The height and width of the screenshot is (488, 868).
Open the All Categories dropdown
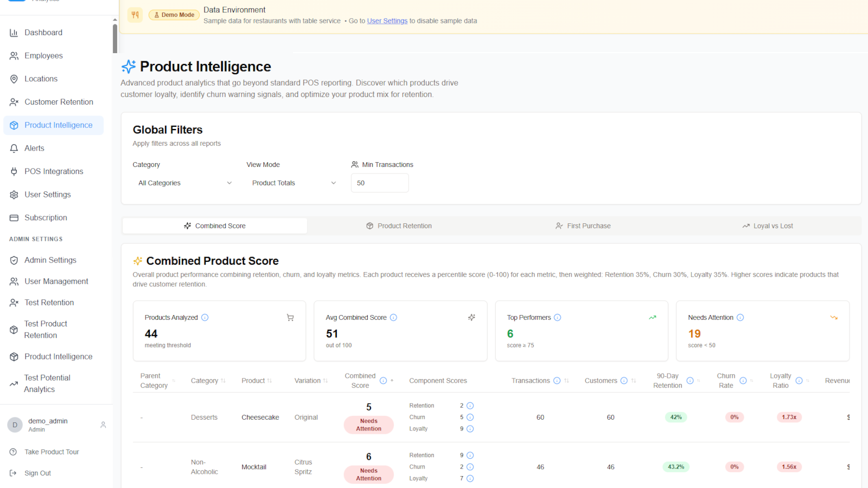coord(184,183)
